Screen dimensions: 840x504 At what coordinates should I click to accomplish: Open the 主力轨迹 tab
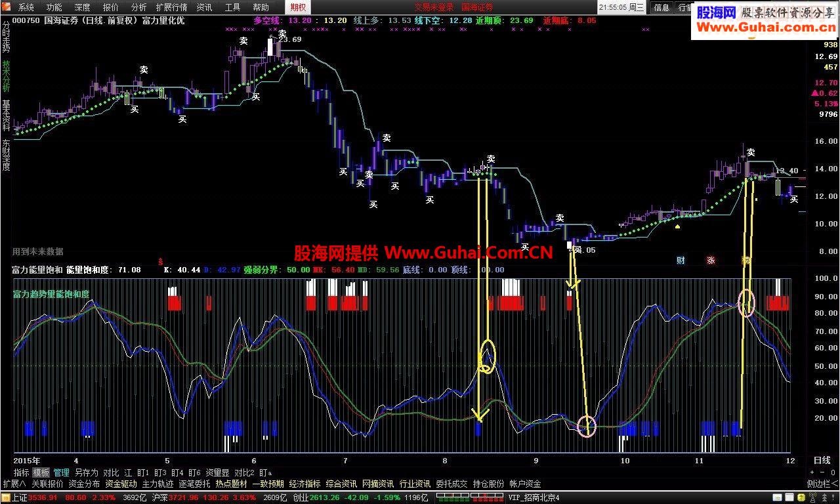(x=157, y=484)
